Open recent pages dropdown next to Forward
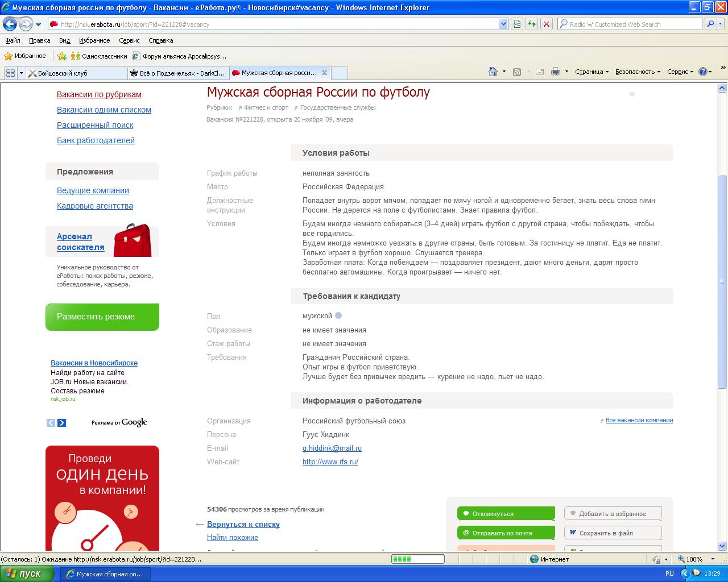The width and height of the screenshot is (728, 582). [39, 24]
